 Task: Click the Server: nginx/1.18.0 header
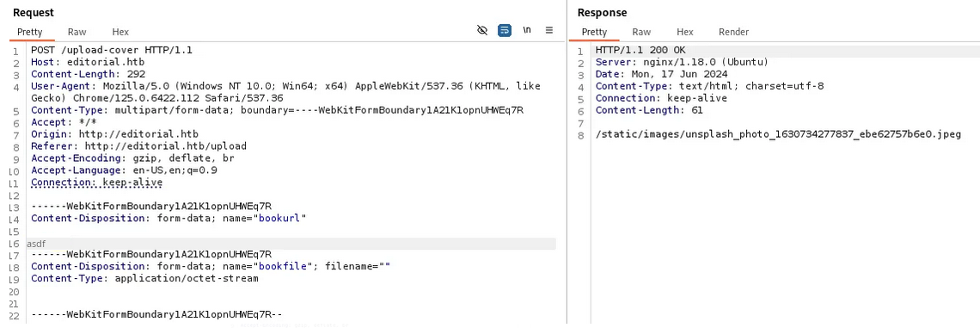click(682, 62)
